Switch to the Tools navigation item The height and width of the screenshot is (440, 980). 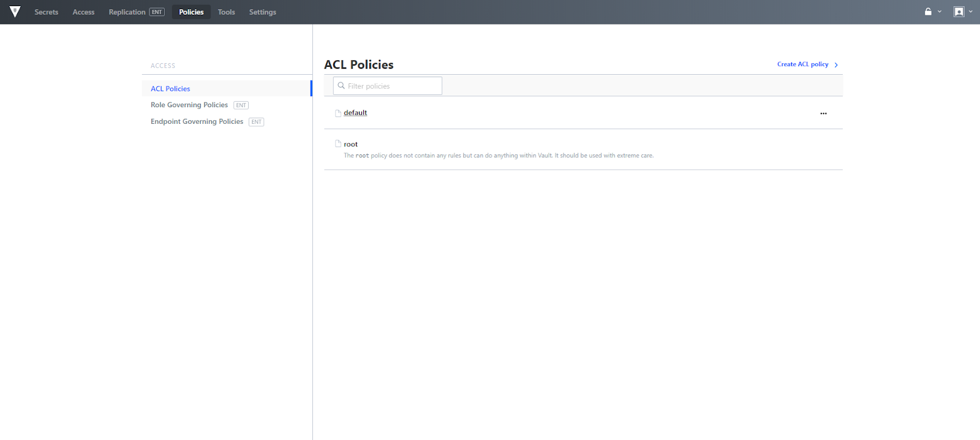tap(226, 12)
